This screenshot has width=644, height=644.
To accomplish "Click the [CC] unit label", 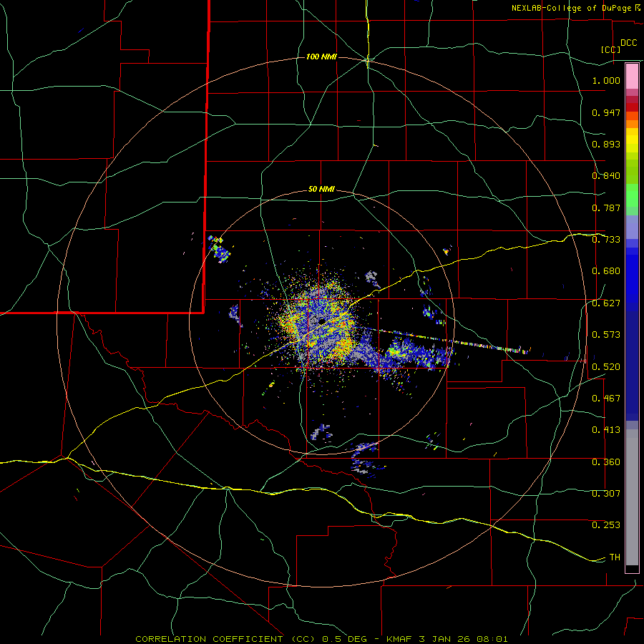I will [610, 49].
